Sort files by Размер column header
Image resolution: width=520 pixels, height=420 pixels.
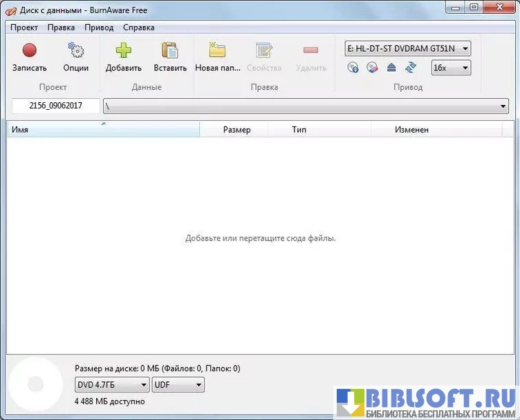(x=236, y=130)
